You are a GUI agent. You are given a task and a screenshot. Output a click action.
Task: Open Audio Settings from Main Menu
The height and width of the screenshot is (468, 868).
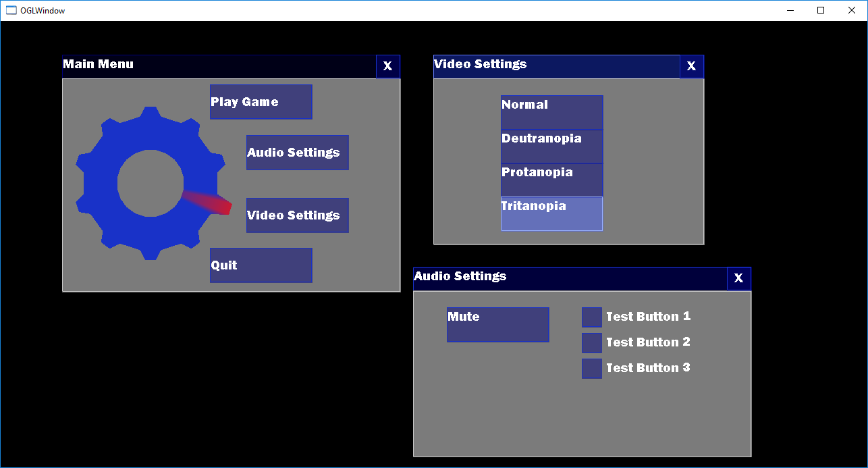(297, 153)
